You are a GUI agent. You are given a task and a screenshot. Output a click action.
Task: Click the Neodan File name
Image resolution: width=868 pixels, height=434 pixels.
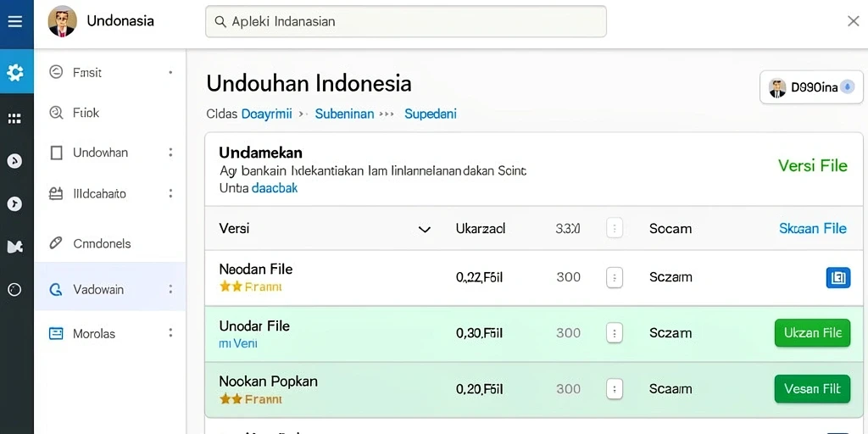click(256, 269)
